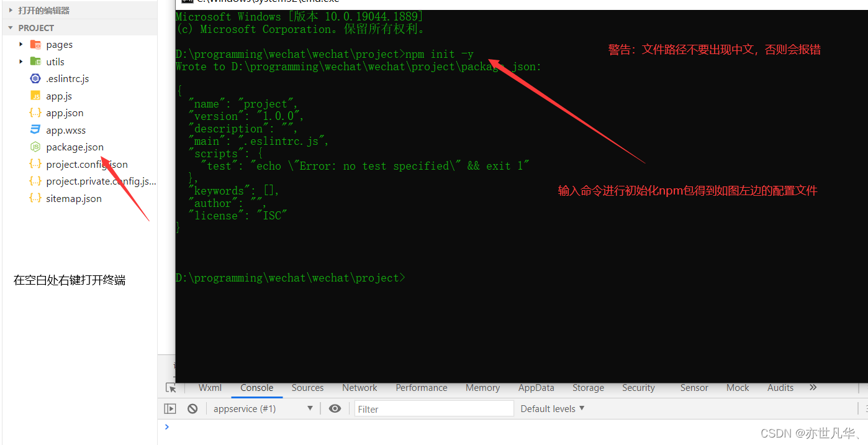Toggle the live expression eye icon
Viewport: 868px width, 445px height.
tap(335, 408)
